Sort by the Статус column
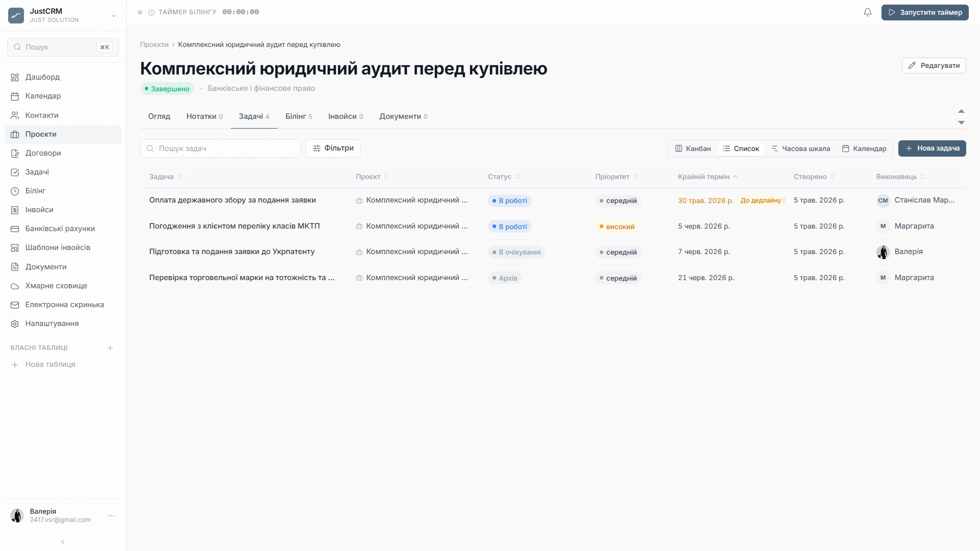 (503, 177)
